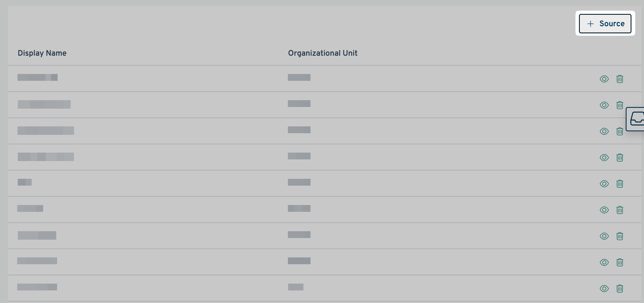Delete the first source row
The image size is (644, 303).
coord(620,79)
